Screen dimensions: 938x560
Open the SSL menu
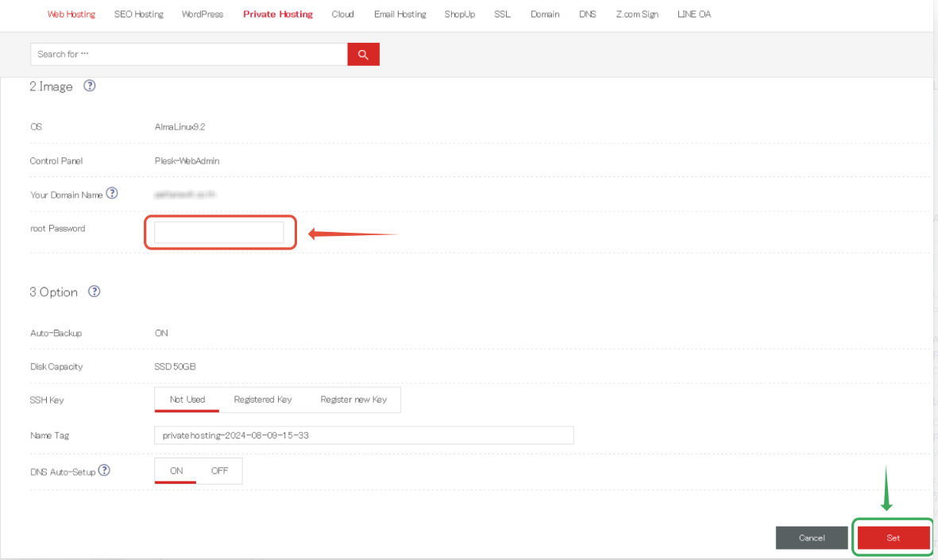[503, 14]
